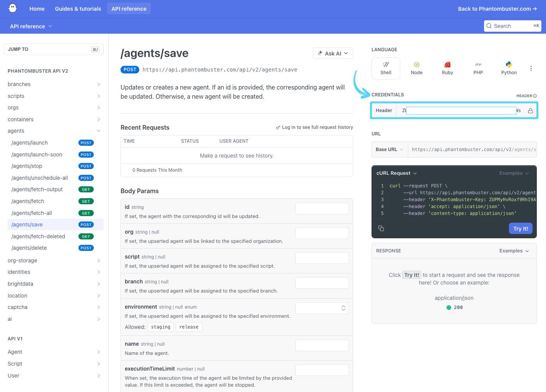Screen dimensions: 546x392
Task: Go to the Home tab
Action: (37, 8)
